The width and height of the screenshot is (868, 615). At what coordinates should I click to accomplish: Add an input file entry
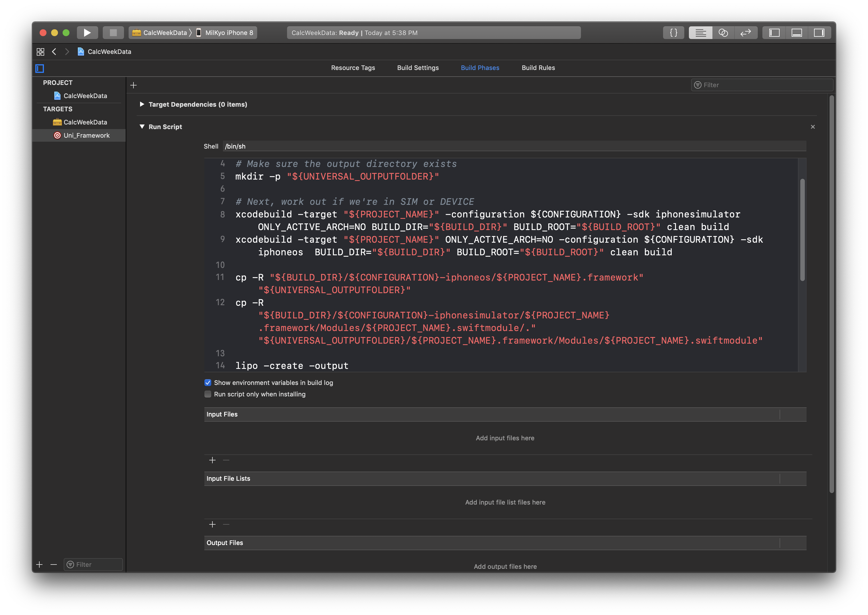click(212, 460)
